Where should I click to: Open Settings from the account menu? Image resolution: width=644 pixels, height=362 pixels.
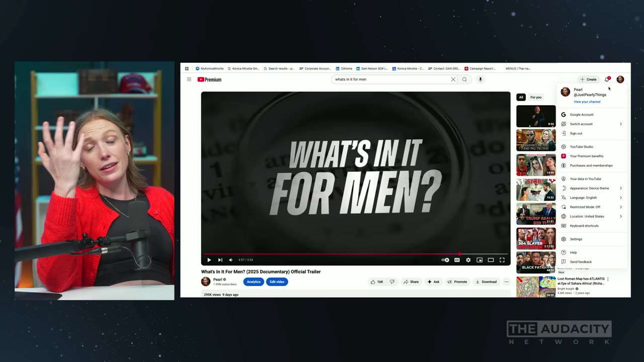pos(593,239)
